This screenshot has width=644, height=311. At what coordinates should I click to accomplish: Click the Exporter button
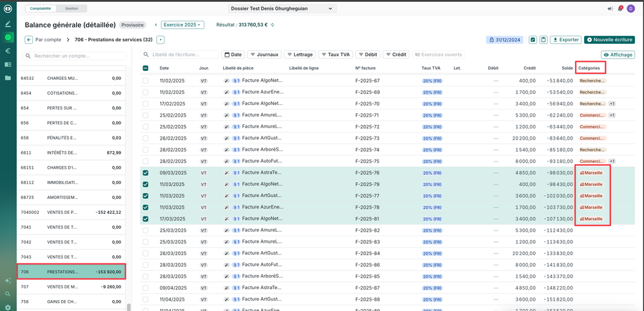coord(565,40)
